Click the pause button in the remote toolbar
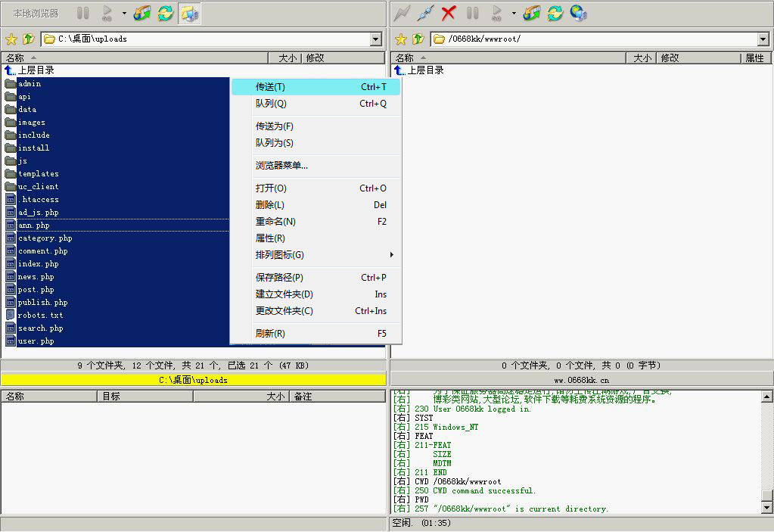 click(472, 14)
